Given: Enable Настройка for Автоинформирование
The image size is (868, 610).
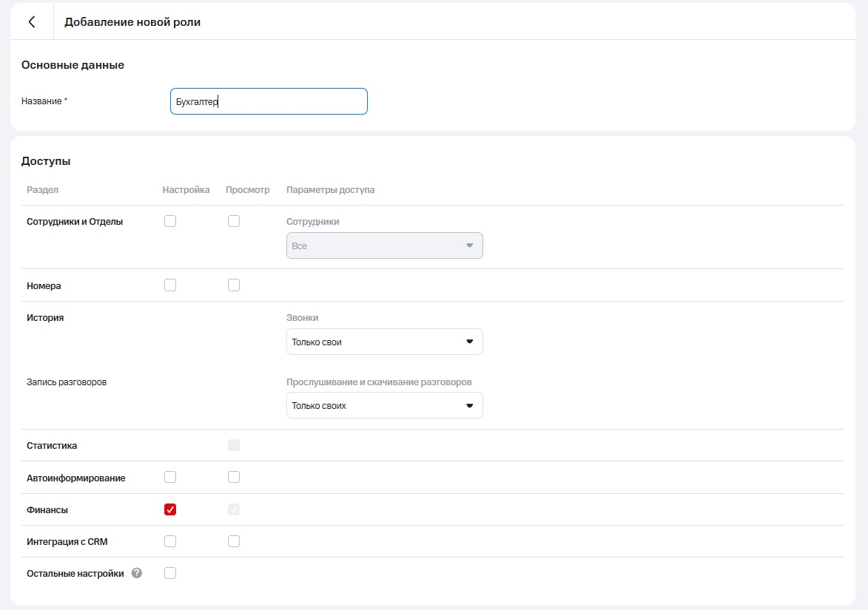Looking at the screenshot, I should click(x=170, y=478).
